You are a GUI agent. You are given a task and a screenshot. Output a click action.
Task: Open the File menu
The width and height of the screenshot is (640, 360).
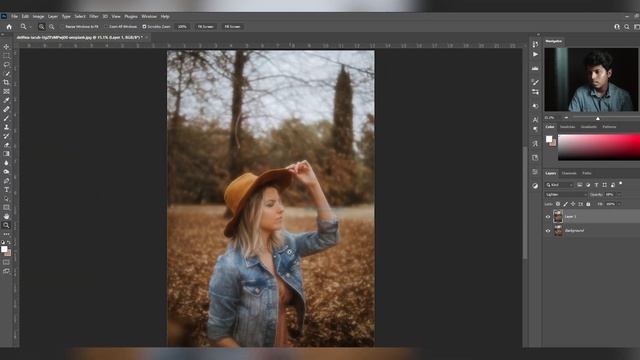(14, 16)
